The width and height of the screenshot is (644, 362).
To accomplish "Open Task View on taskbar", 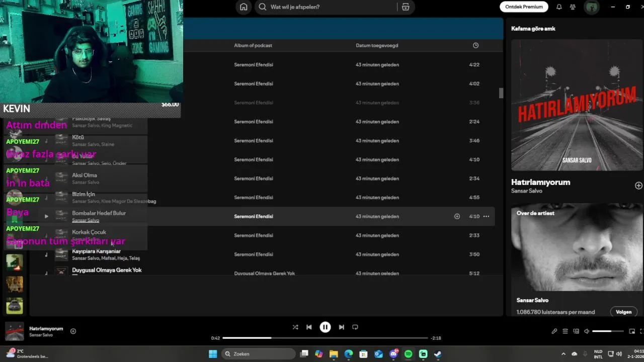I will coord(304,354).
